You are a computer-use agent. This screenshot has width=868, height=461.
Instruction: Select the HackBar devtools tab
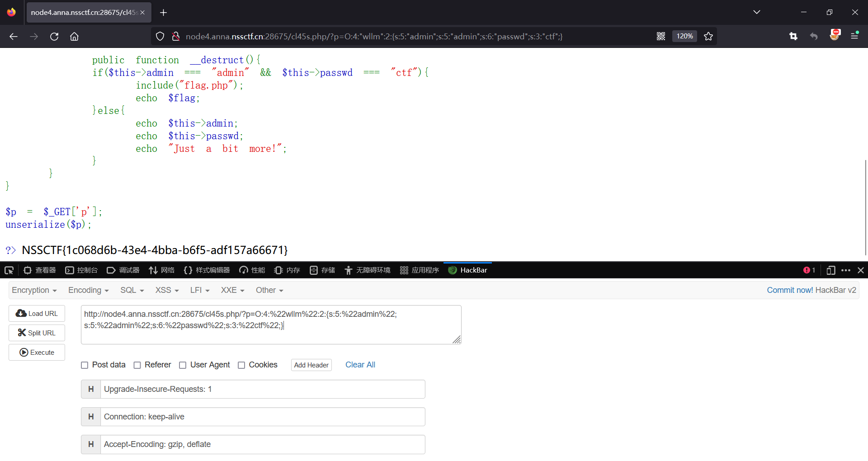pyautogui.click(x=467, y=270)
